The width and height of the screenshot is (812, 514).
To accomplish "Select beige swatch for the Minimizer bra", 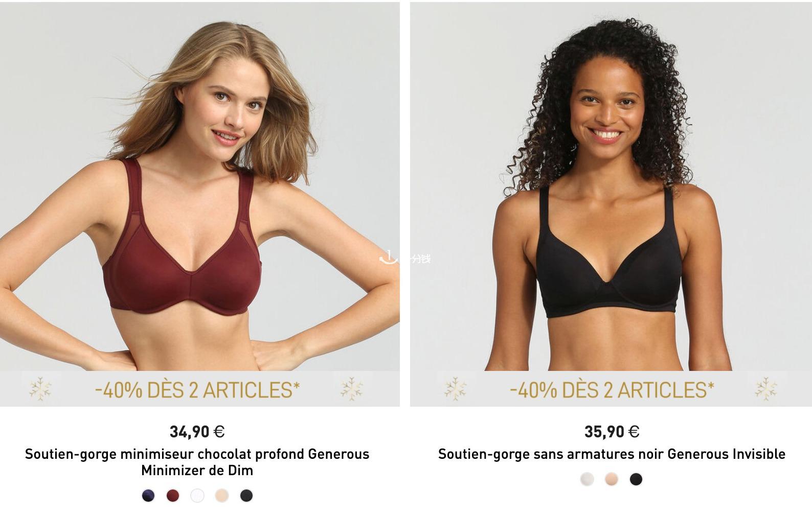I will pyautogui.click(x=222, y=495).
